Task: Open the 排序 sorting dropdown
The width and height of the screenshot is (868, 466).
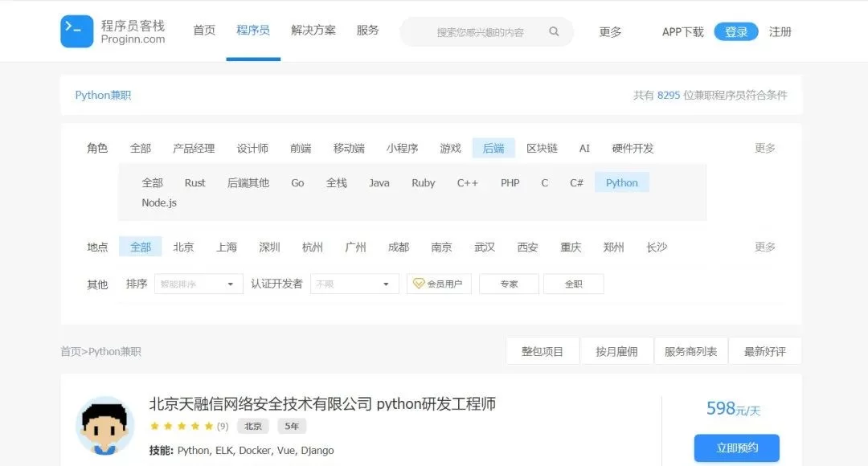Action: click(x=199, y=284)
